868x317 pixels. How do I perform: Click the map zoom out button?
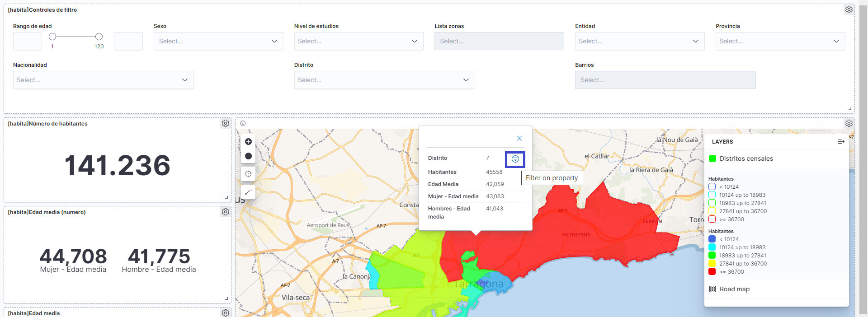(x=248, y=156)
